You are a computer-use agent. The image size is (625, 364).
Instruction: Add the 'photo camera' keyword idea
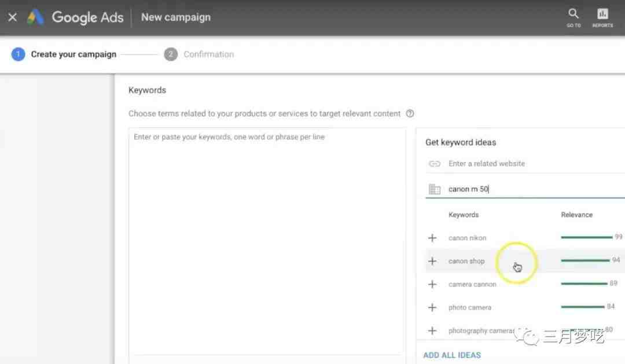point(432,307)
